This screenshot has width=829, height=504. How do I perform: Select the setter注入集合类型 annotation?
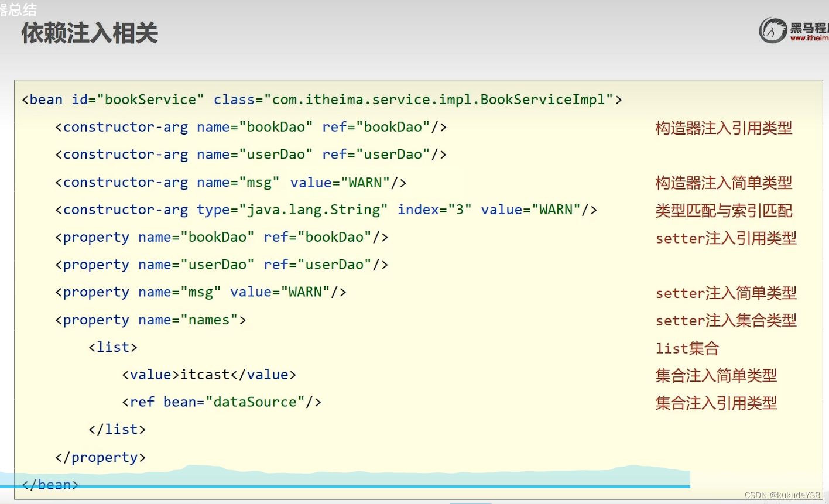point(726,320)
